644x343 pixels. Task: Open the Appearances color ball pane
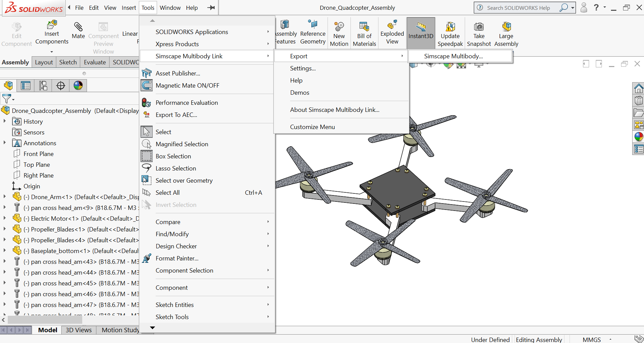click(638, 136)
